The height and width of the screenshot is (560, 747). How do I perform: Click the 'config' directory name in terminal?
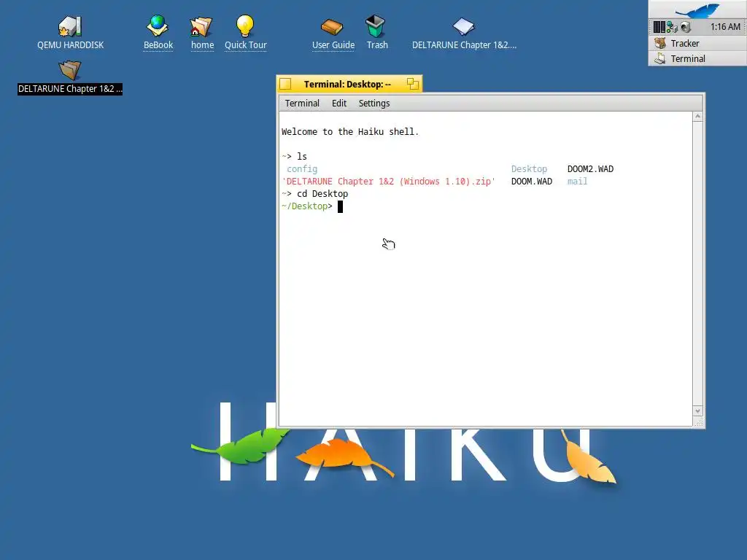coord(302,169)
